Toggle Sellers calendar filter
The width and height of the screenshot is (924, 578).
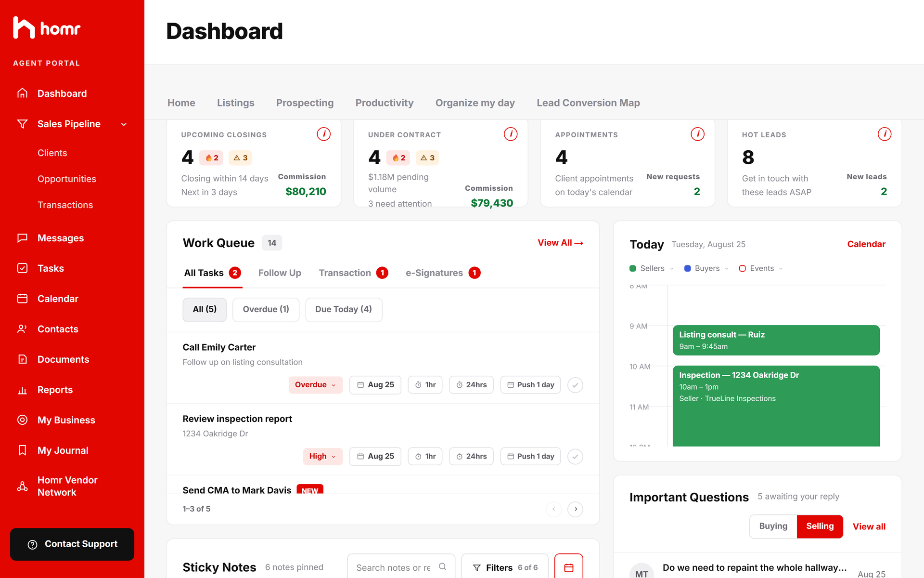(x=652, y=268)
